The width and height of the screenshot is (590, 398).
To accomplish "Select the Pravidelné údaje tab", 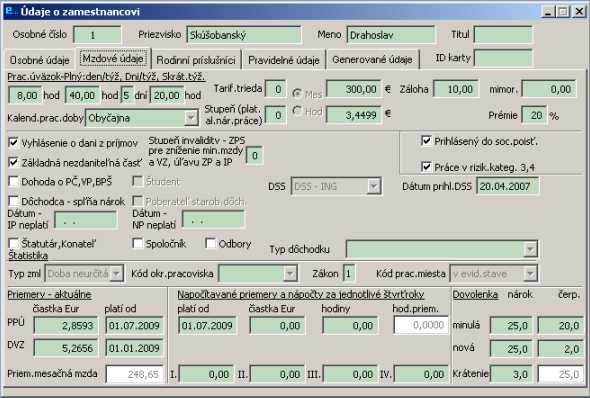I will pyautogui.click(x=284, y=60).
